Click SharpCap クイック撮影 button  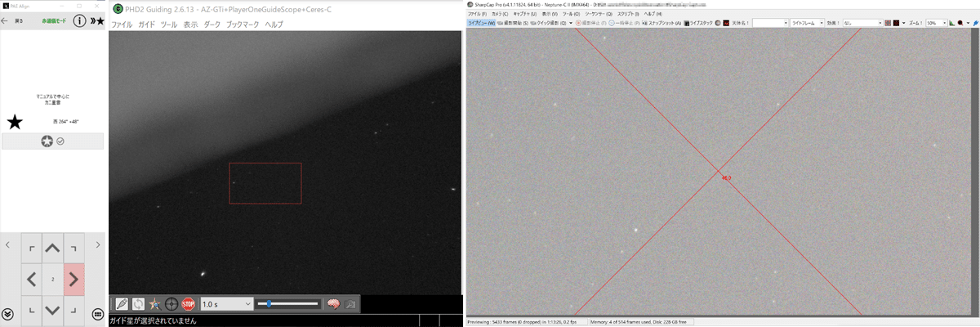[548, 23]
